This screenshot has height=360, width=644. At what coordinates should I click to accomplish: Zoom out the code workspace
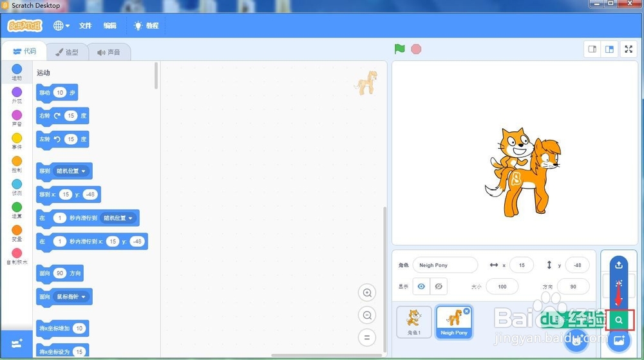tap(367, 316)
